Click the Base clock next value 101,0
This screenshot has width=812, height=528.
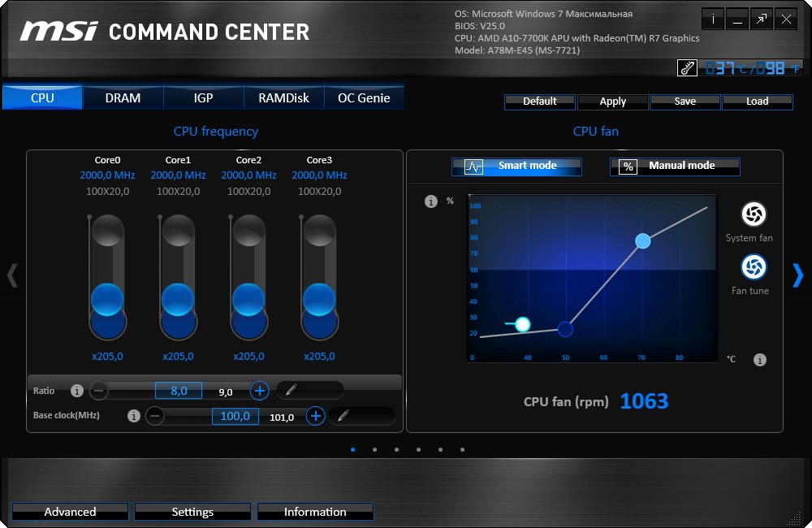[282, 418]
